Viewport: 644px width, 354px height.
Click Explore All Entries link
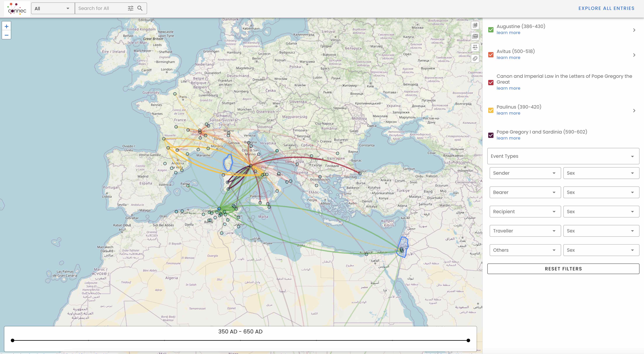tap(606, 8)
